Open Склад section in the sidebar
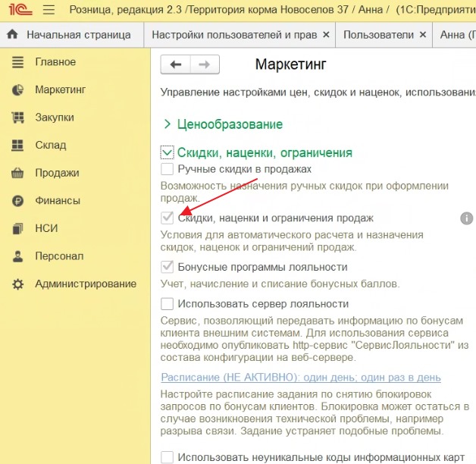This screenshot has width=476, height=464. point(50,145)
